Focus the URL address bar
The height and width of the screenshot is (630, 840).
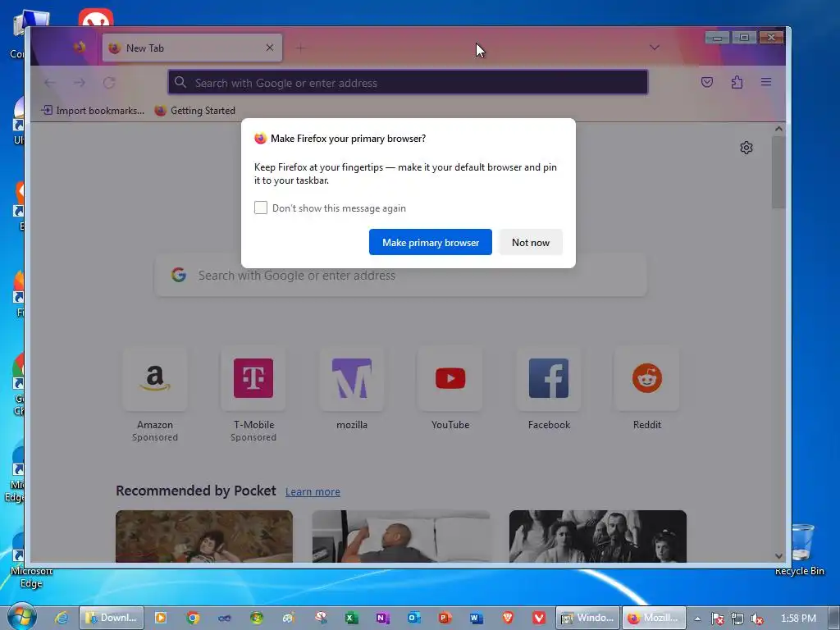click(x=408, y=83)
